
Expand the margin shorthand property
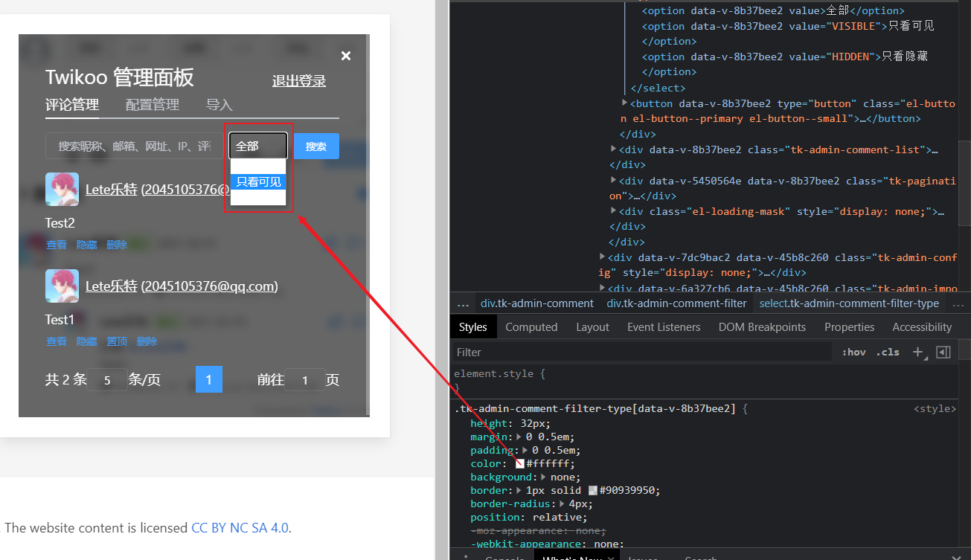click(519, 437)
